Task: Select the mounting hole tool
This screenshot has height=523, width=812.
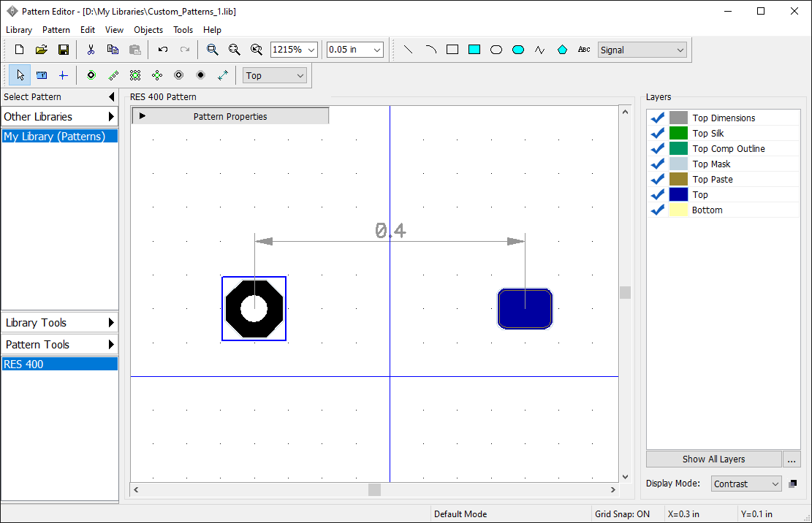Action: pos(178,75)
